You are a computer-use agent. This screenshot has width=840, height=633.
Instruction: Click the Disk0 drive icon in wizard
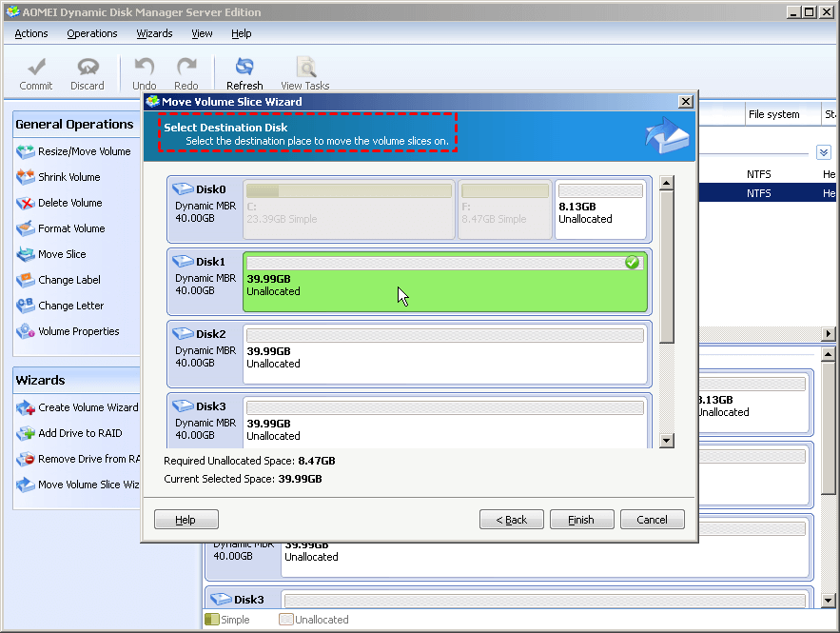(x=183, y=188)
